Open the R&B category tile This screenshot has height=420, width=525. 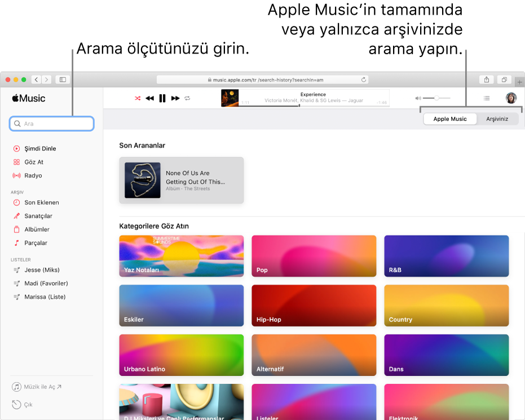click(x=447, y=256)
